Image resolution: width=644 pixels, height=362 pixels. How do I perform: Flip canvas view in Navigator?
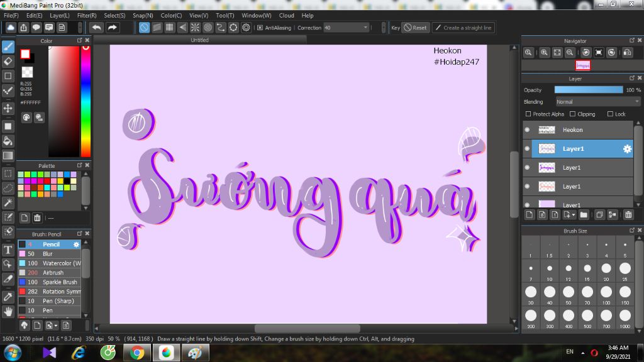coord(627,53)
